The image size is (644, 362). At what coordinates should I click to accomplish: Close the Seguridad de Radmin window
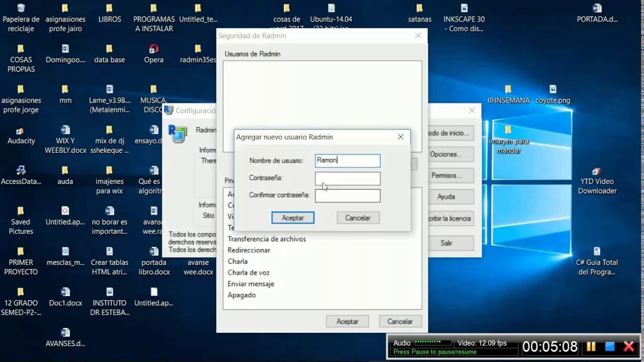(x=418, y=36)
